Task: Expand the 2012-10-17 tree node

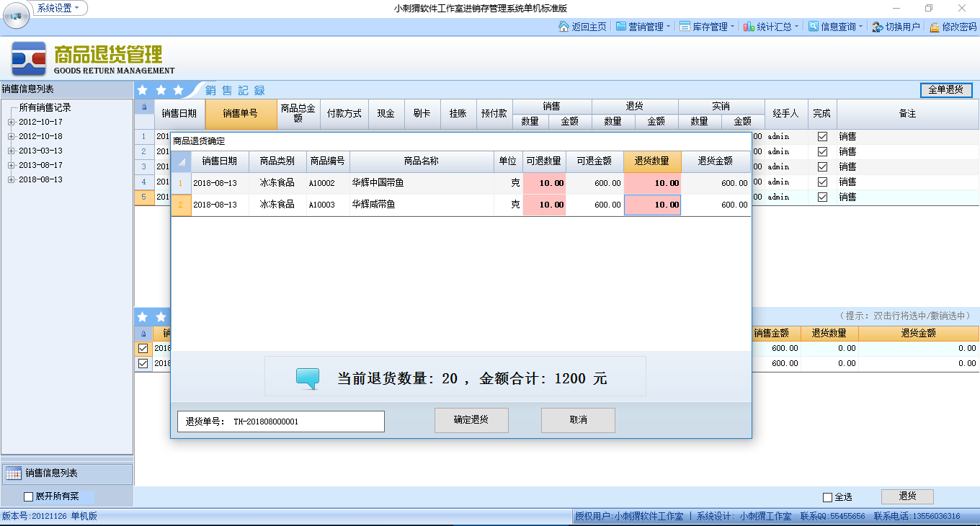Action: [11, 122]
